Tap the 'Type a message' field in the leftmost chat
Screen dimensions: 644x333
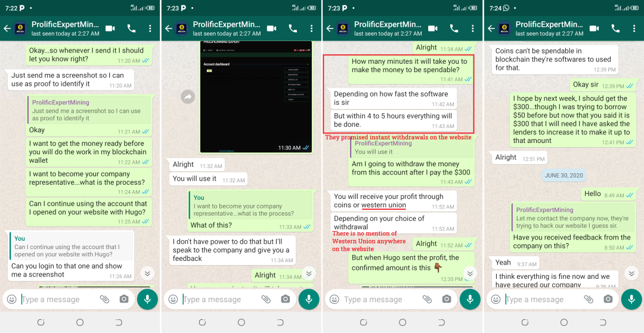pos(60,300)
